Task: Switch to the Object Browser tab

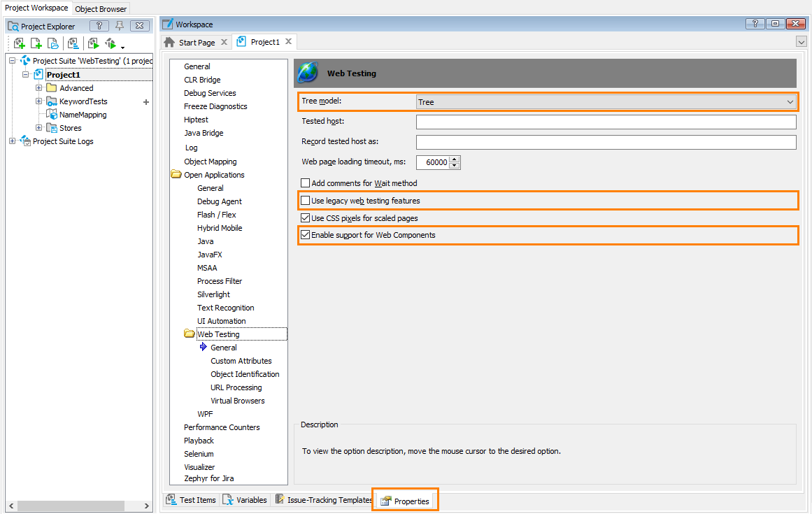Action: pos(100,8)
